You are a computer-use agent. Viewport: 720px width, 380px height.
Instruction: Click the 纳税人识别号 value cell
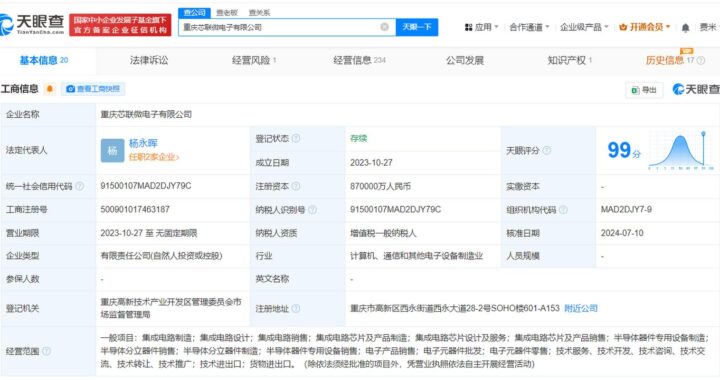tap(395, 210)
